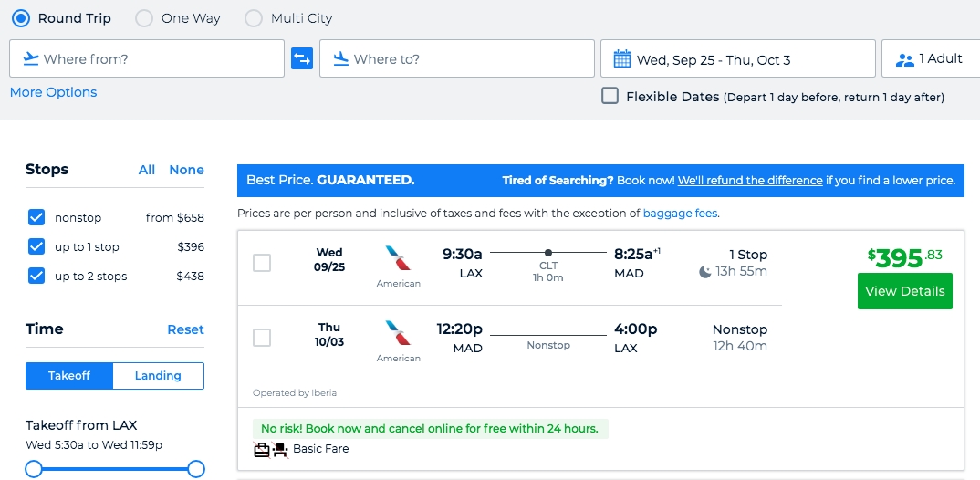Screen dimensions: 980x480
Task: Click the right handle of takeoff time slider
Action: point(196,469)
